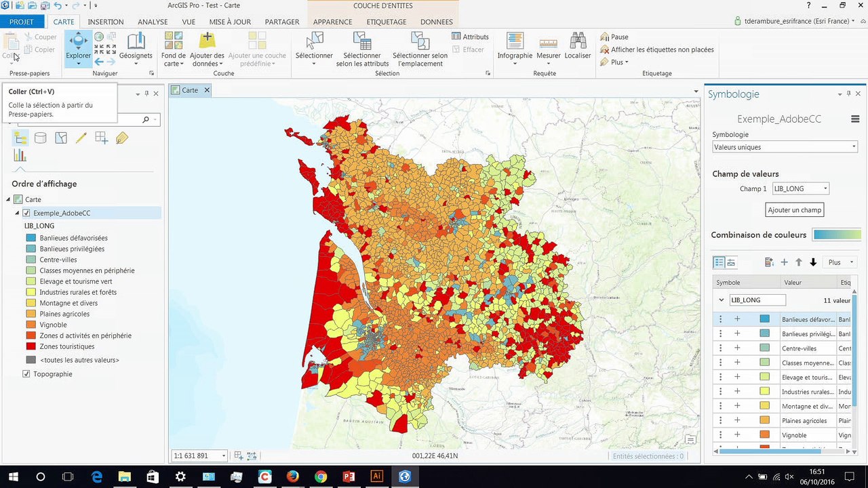868x488 pixels.
Task: Toggle Exemple_AdobeCC layer visibility checkbox
Action: [26, 213]
